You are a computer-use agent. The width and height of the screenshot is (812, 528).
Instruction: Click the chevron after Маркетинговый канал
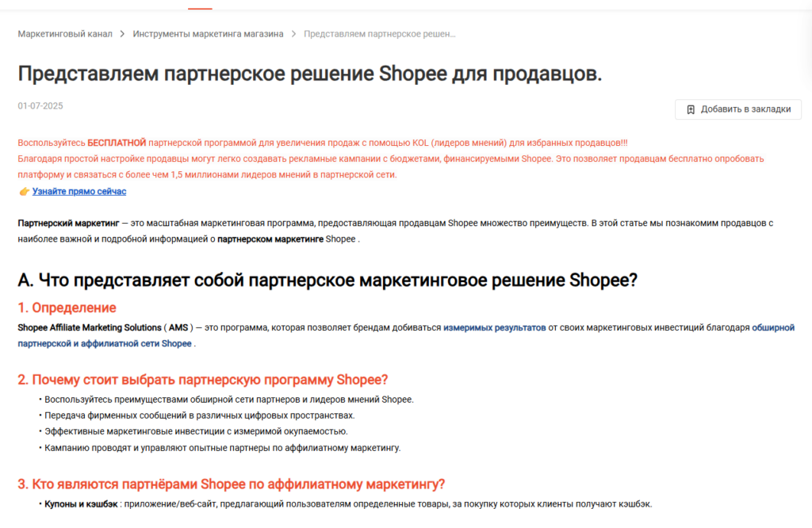pyautogui.click(x=122, y=34)
